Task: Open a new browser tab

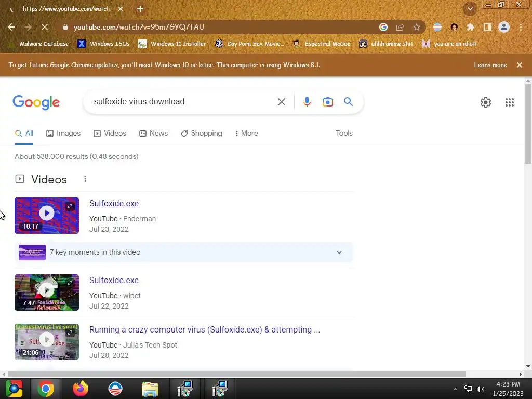Action: tap(140, 9)
